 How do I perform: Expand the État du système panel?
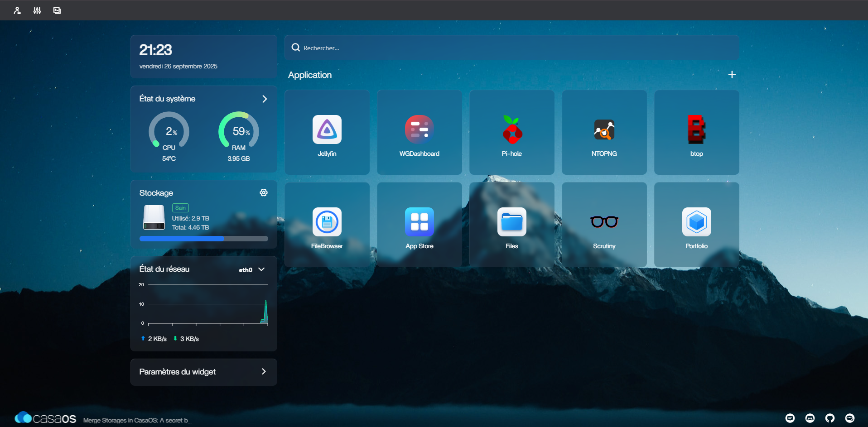265,99
